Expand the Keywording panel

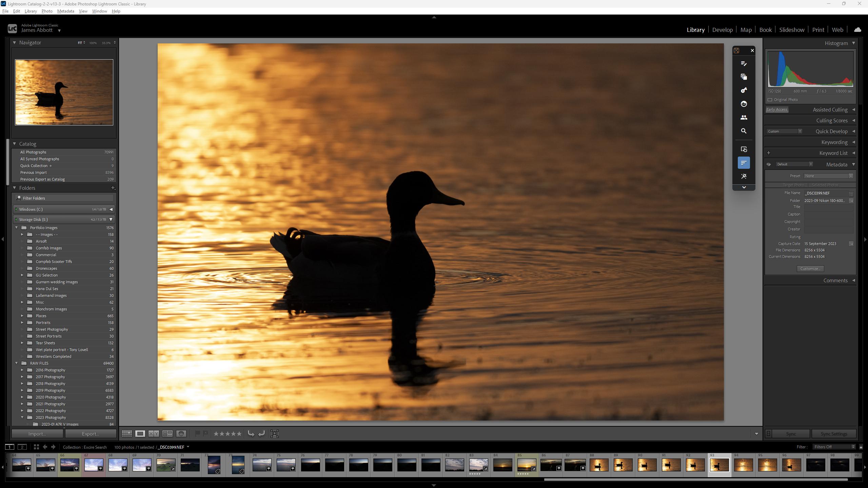pyautogui.click(x=834, y=142)
